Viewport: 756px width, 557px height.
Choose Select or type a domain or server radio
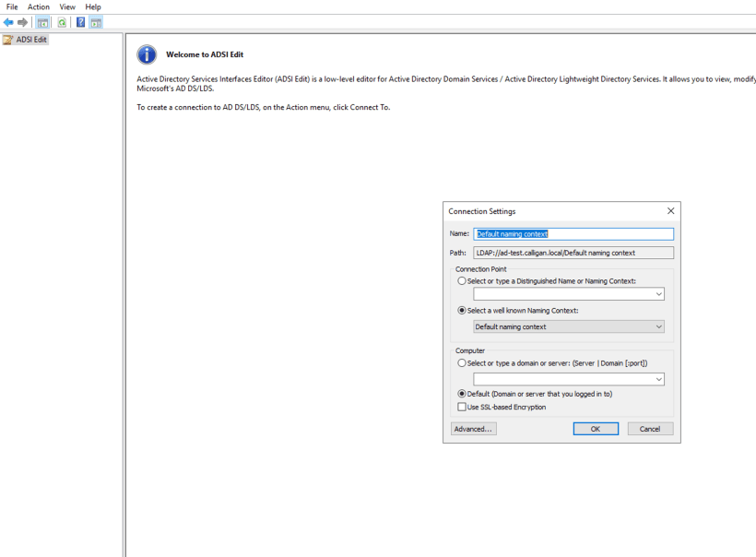[462, 362]
